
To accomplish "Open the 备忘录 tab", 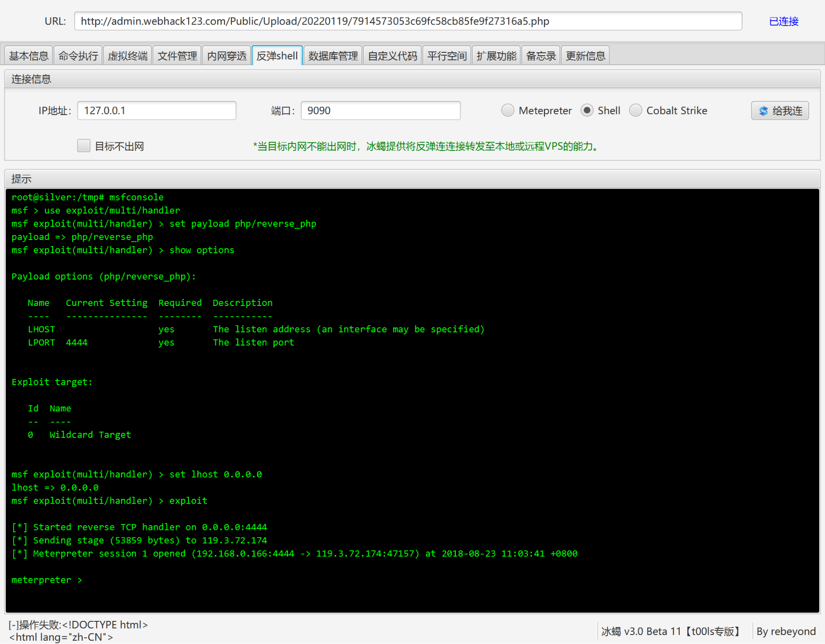I will [x=541, y=56].
